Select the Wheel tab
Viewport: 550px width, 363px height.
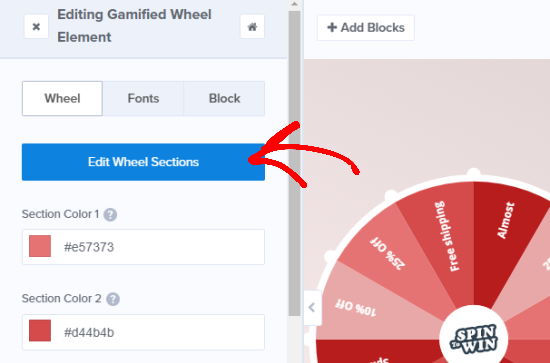pos(62,99)
